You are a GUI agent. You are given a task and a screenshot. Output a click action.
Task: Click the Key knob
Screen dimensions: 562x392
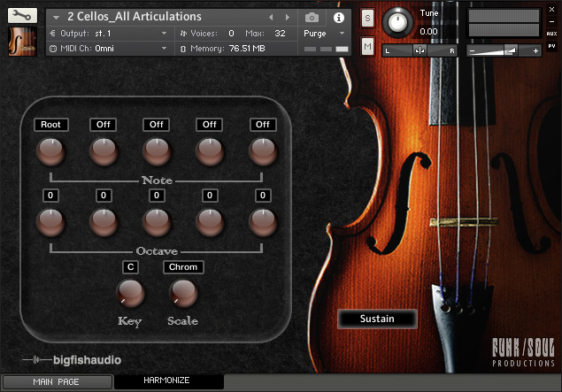click(x=130, y=294)
